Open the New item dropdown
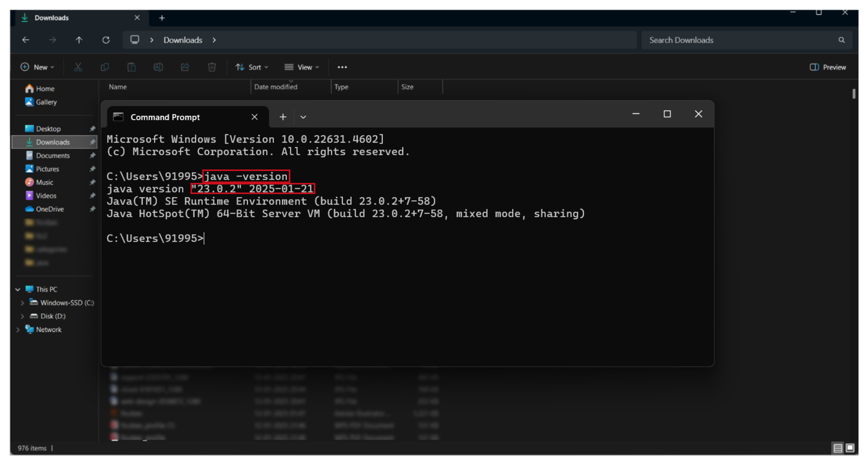The width and height of the screenshot is (868, 465). coord(37,67)
